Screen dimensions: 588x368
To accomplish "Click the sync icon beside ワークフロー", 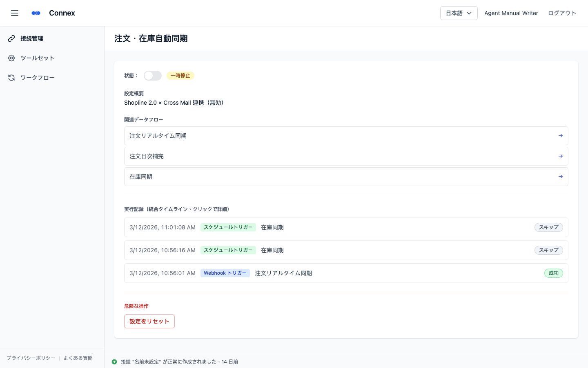I will coord(11,78).
